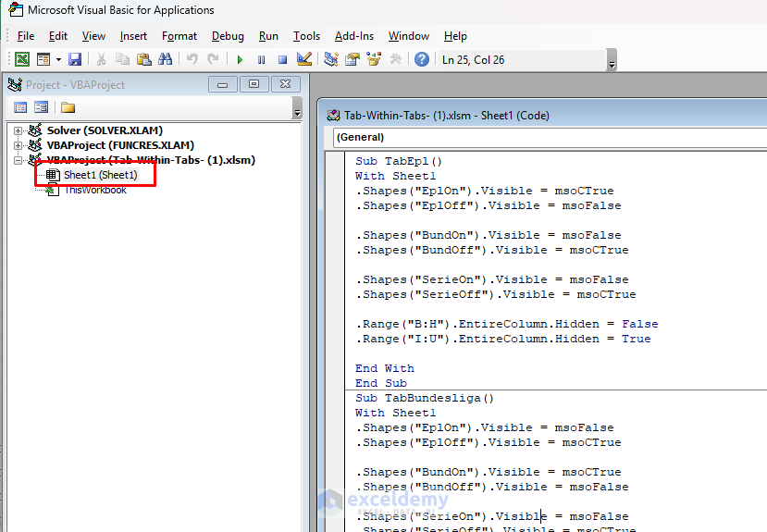Image resolution: width=767 pixels, height=532 pixels.
Task: Click the Undo arrow icon
Action: click(x=192, y=59)
